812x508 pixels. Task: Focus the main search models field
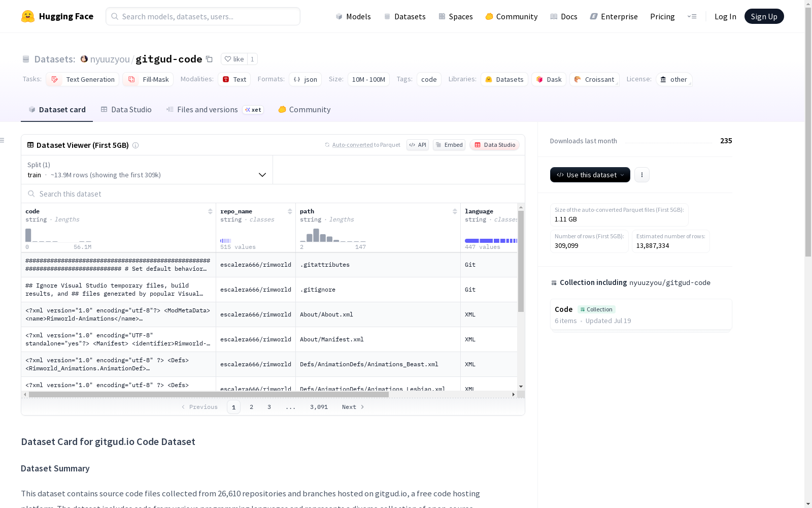tap(203, 16)
